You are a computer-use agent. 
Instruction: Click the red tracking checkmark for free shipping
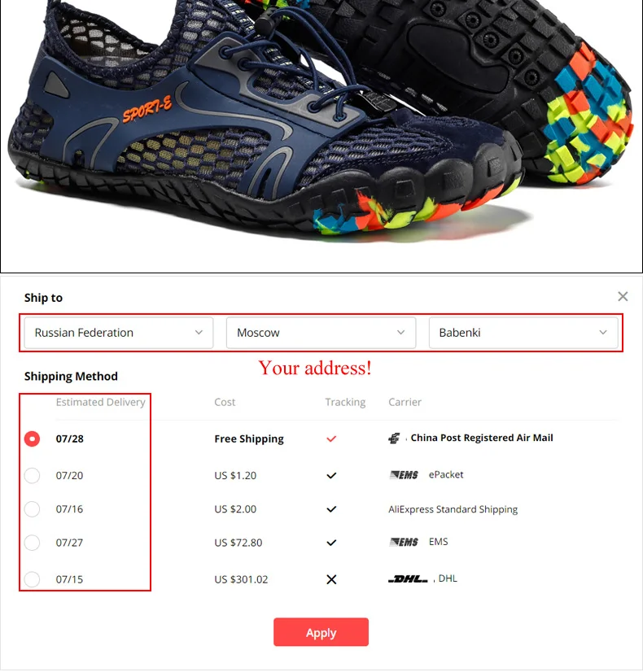click(x=331, y=439)
